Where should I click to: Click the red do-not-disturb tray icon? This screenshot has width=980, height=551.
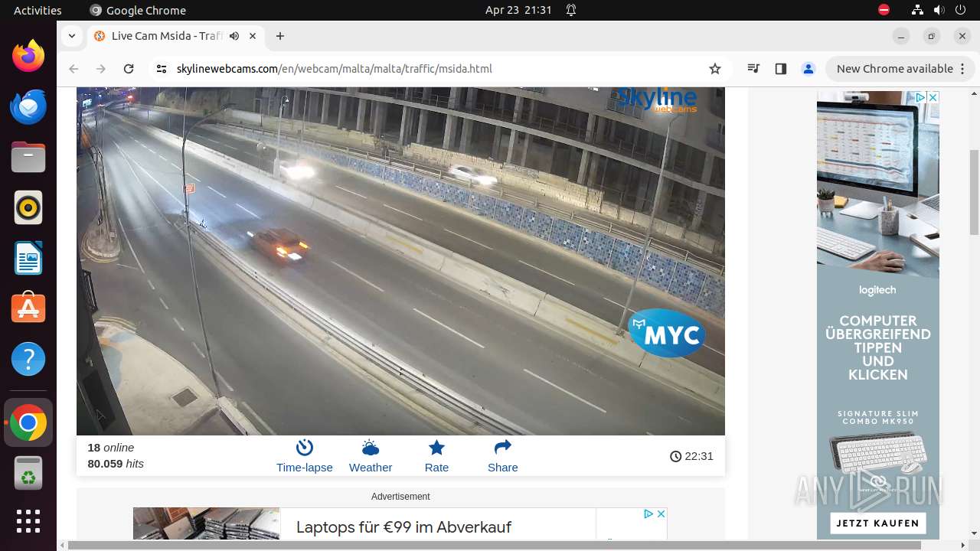(884, 10)
